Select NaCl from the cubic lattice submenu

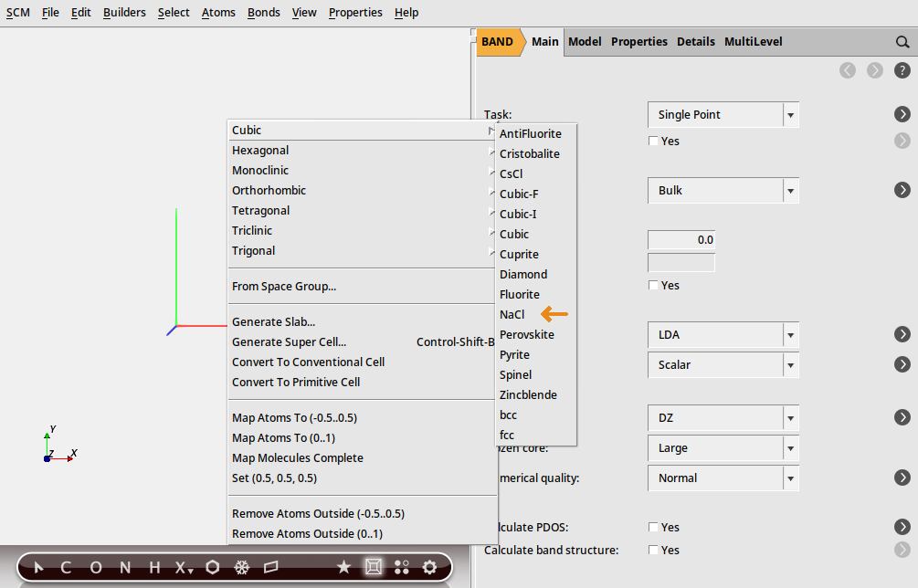(x=512, y=314)
